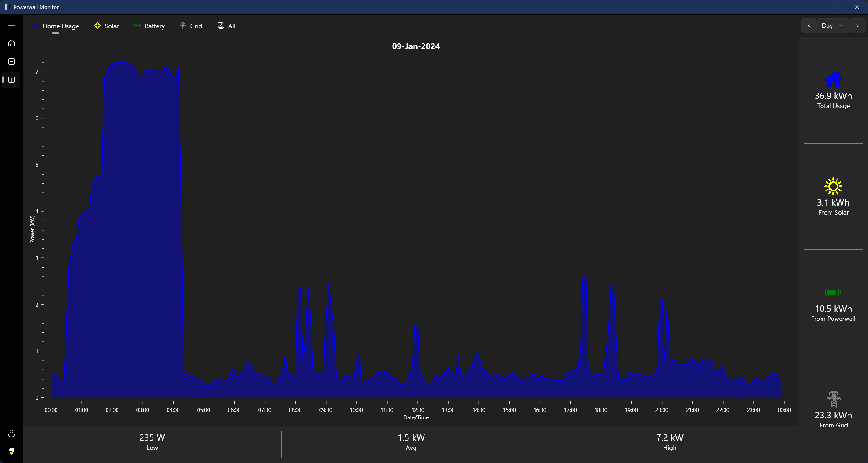Click the account icon at sidebar bottom
Screen dimensions: 868x463
(11, 433)
